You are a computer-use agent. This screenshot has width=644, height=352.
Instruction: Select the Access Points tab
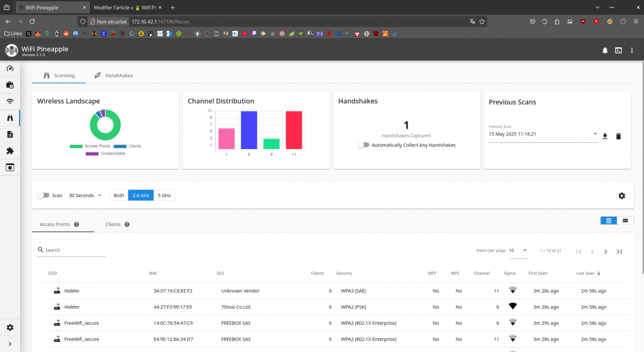[63, 225]
